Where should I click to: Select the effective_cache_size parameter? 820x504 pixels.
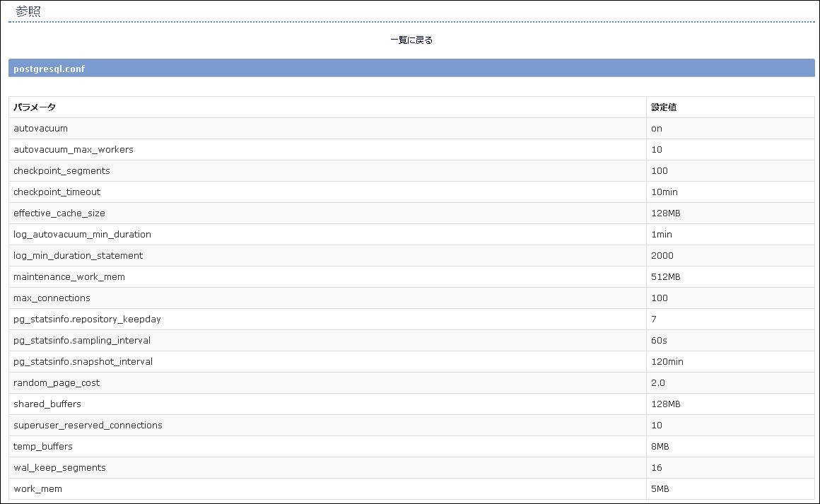59,213
